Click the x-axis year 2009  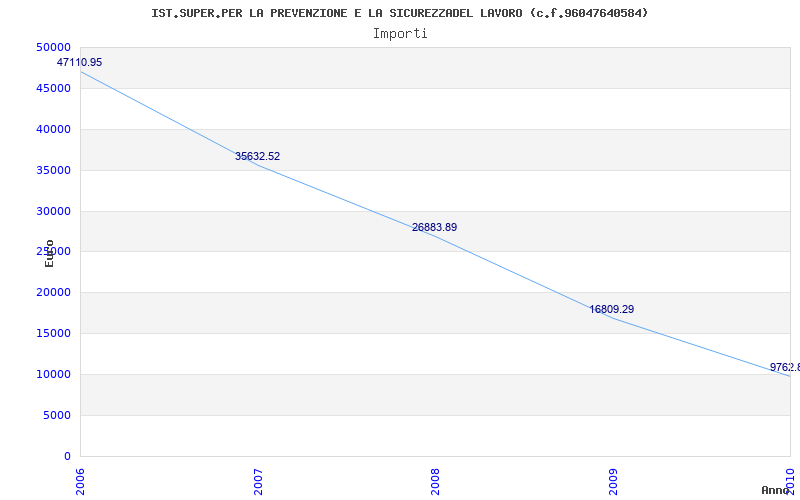[x=613, y=482]
